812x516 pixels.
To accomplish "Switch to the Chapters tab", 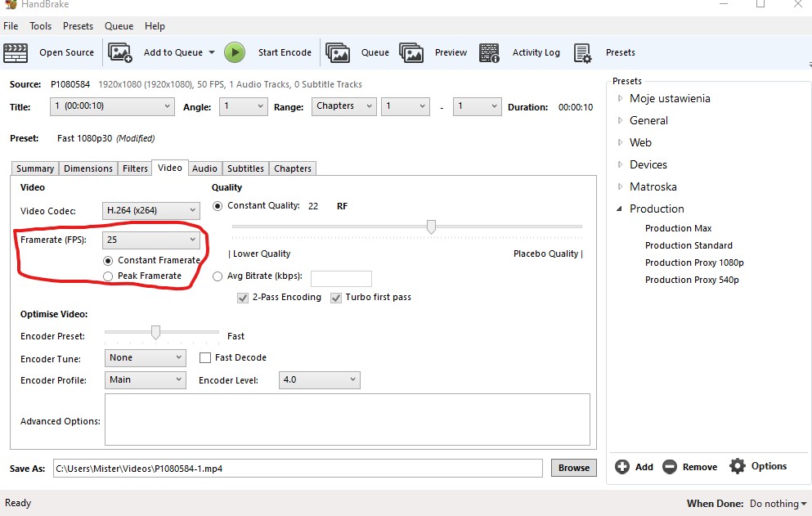I will [293, 168].
